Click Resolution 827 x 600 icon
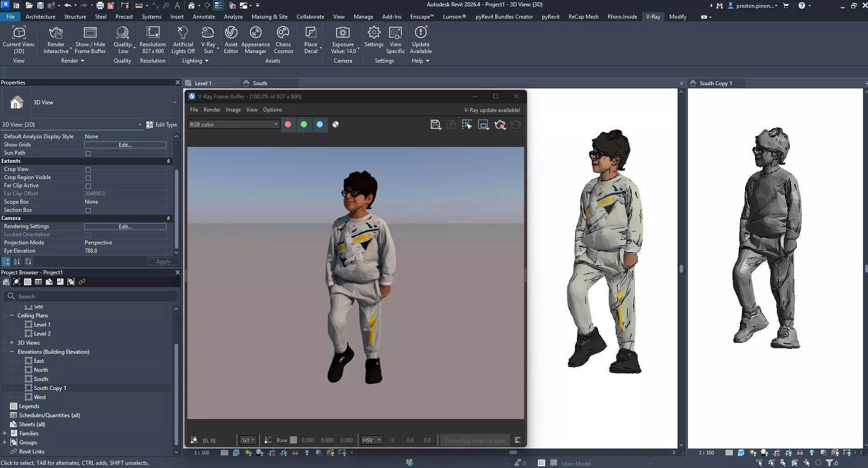 coord(153,33)
